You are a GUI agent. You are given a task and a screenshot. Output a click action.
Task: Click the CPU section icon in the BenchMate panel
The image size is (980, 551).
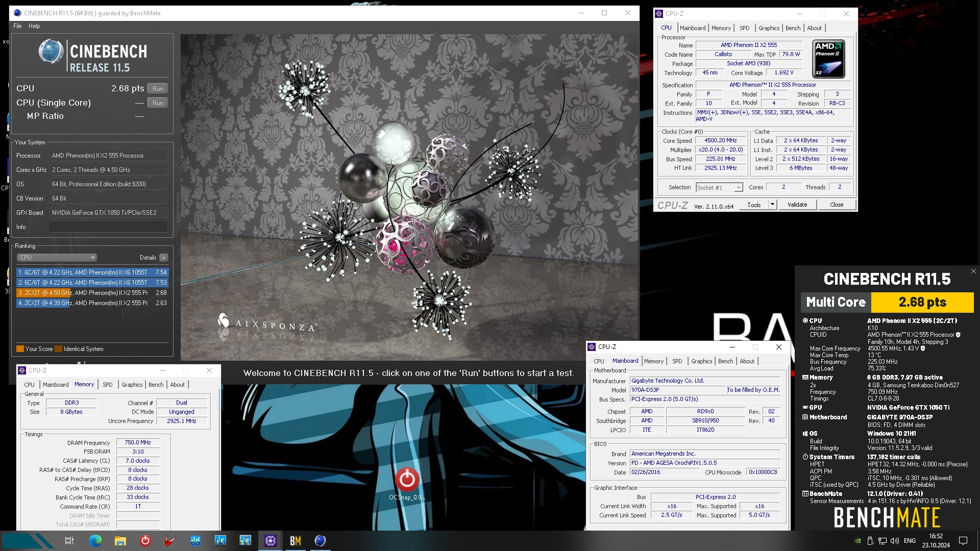point(805,321)
